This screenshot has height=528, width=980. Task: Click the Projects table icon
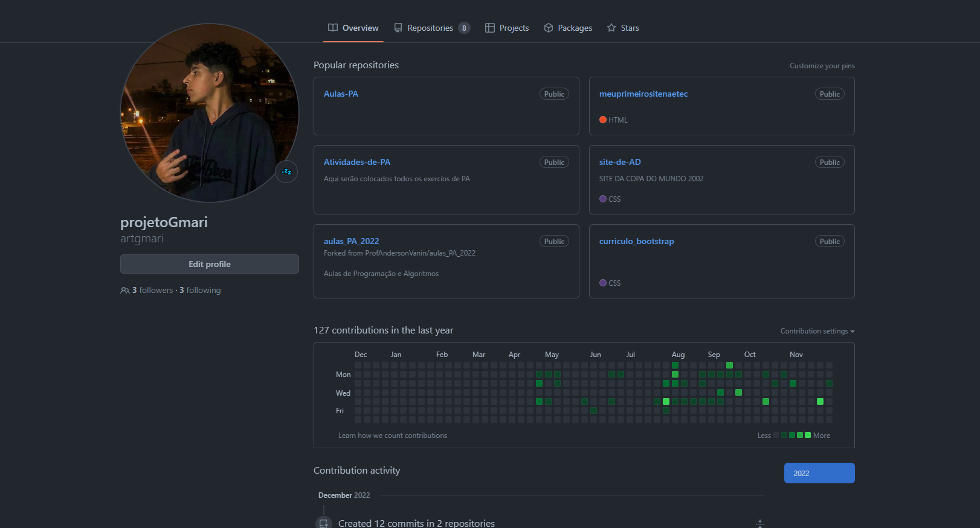point(490,28)
